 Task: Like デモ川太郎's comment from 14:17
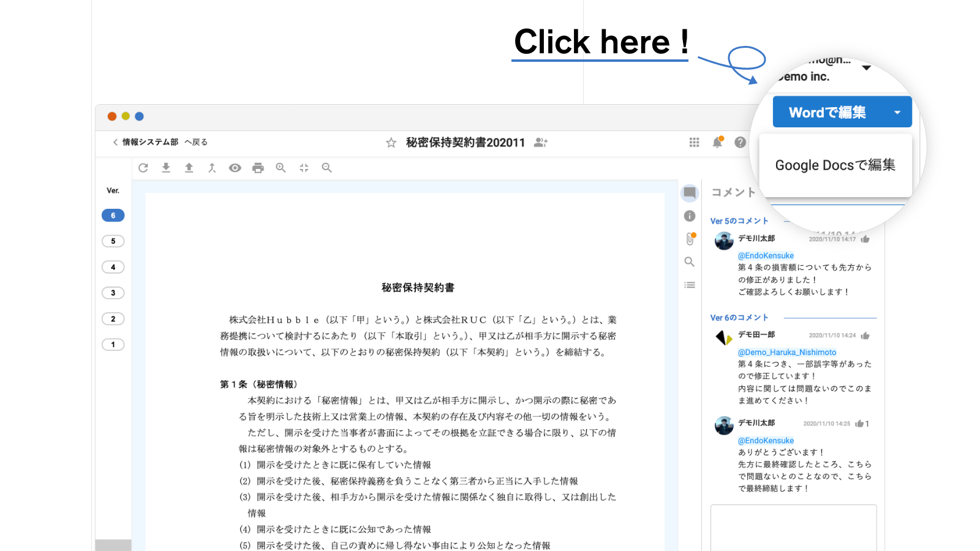pyautogui.click(x=865, y=239)
